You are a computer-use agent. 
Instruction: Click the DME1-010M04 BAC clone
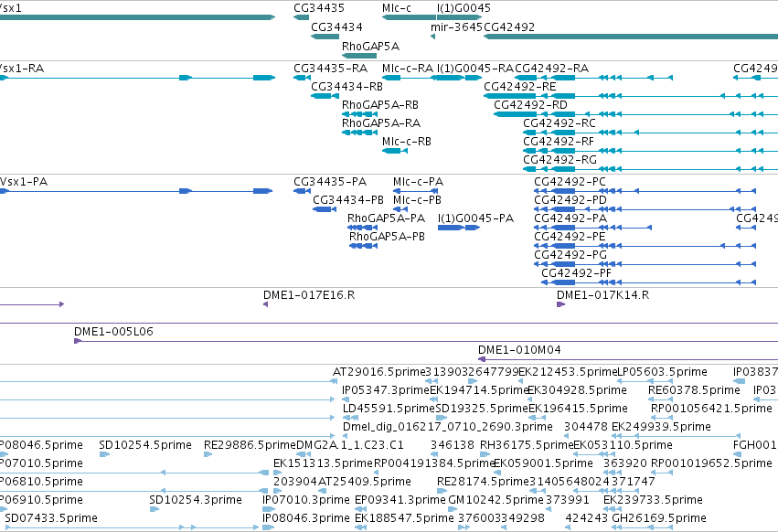tap(519, 350)
